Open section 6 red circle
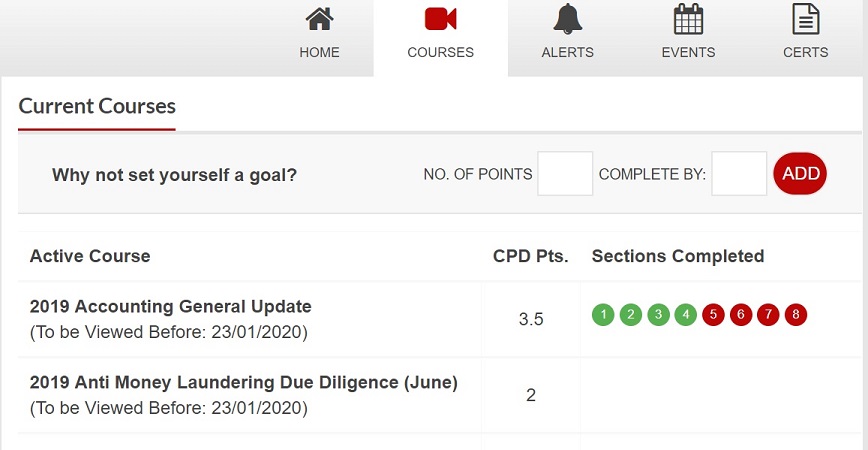The image size is (868, 450). tap(741, 315)
